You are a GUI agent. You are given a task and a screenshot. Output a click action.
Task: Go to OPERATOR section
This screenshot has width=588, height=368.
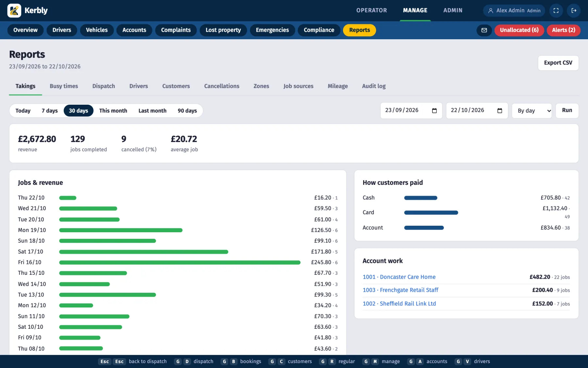(x=371, y=10)
